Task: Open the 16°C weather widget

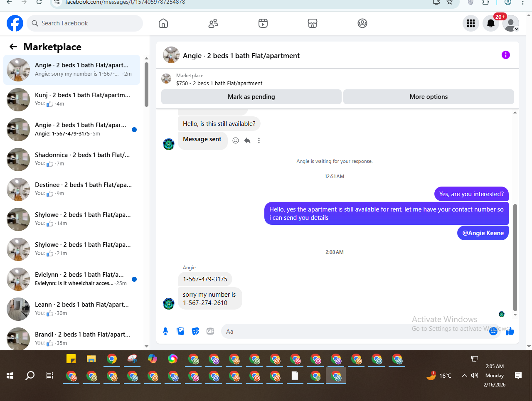Action: [x=439, y=376]
